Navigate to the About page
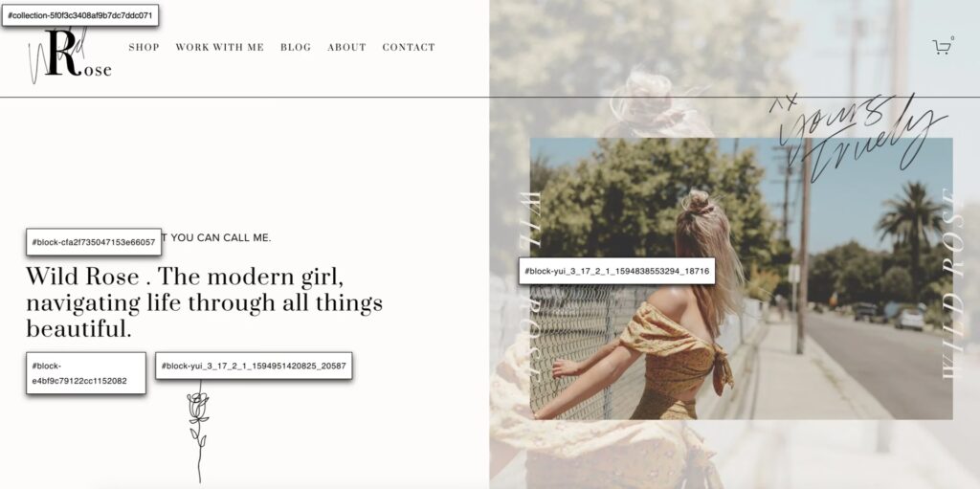This screenshot has height=489, width=980. point(346,48)
